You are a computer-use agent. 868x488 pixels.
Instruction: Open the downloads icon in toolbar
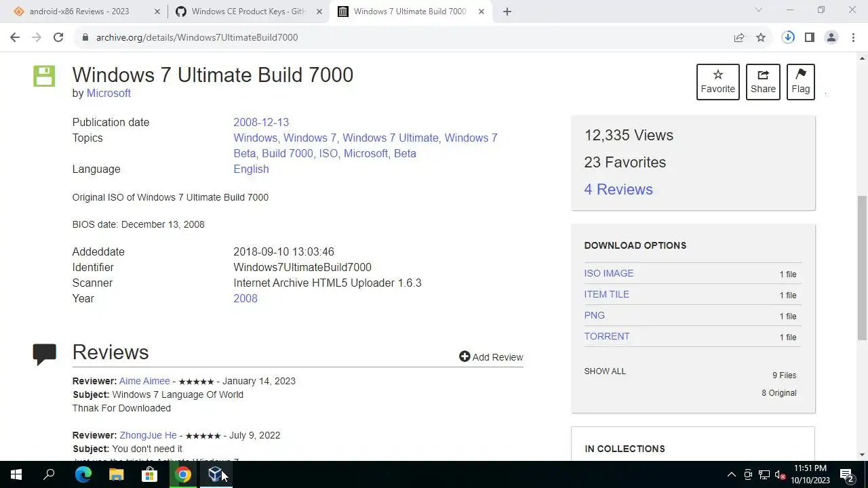pyautogui.click(x=788, y=37)
